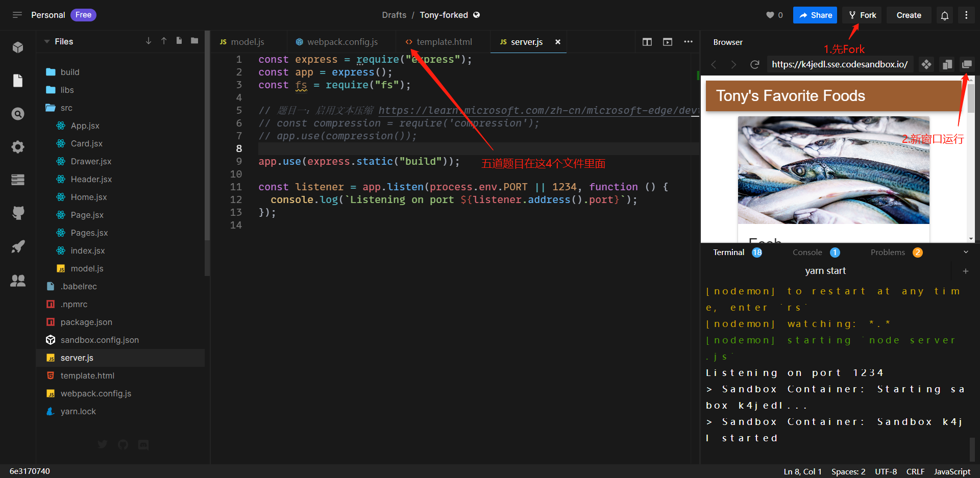
Task: Split the editor with the split-view icon
Action: (x=647, y=42)
